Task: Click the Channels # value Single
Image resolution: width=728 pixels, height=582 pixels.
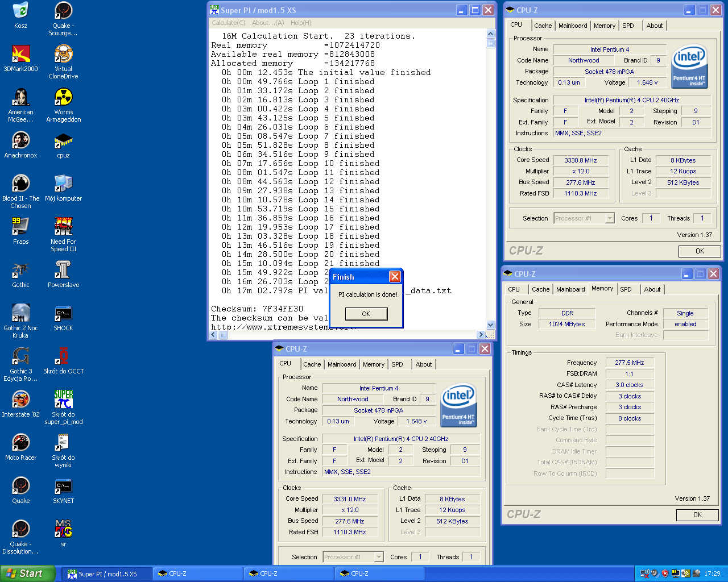Action: (685, 313)
